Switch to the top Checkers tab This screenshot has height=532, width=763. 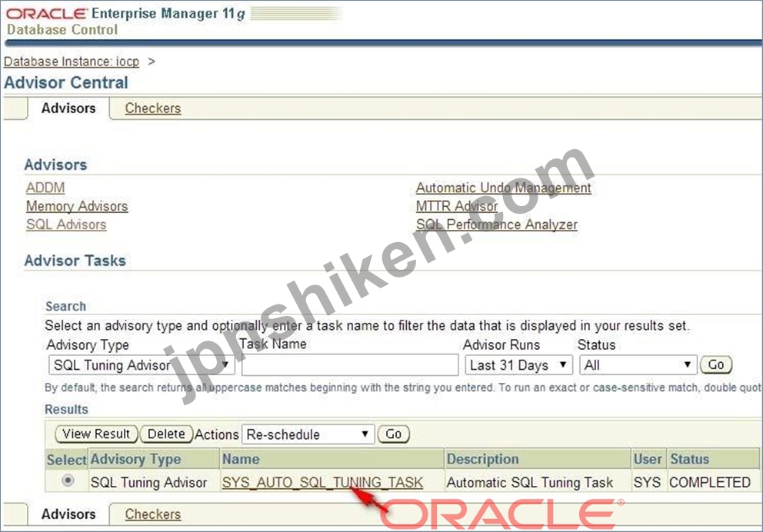pos(153,108)
